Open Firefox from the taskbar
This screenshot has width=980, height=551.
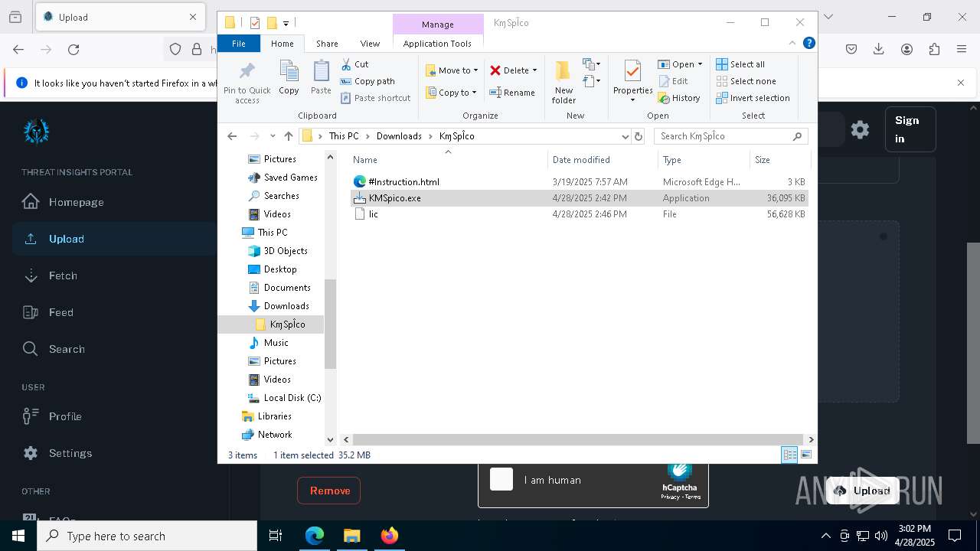point(389,536)
